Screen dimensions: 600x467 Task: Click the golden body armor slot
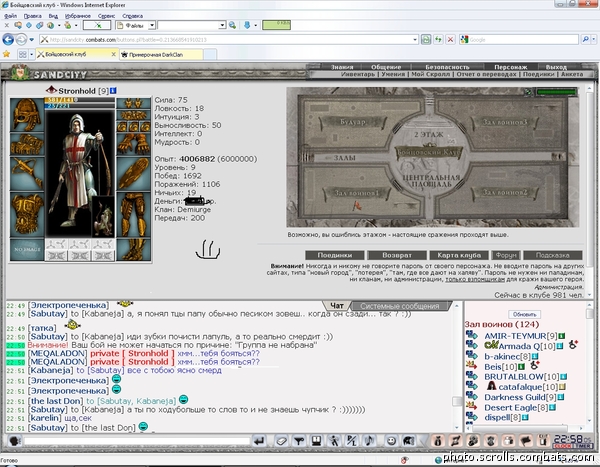[x=27, y=214]
